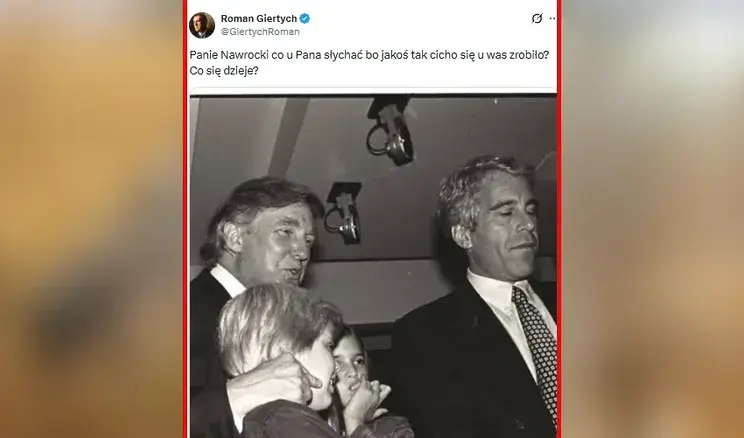Click the girl covering her mouth
This screenshot has height=438, width=744.
358,377
